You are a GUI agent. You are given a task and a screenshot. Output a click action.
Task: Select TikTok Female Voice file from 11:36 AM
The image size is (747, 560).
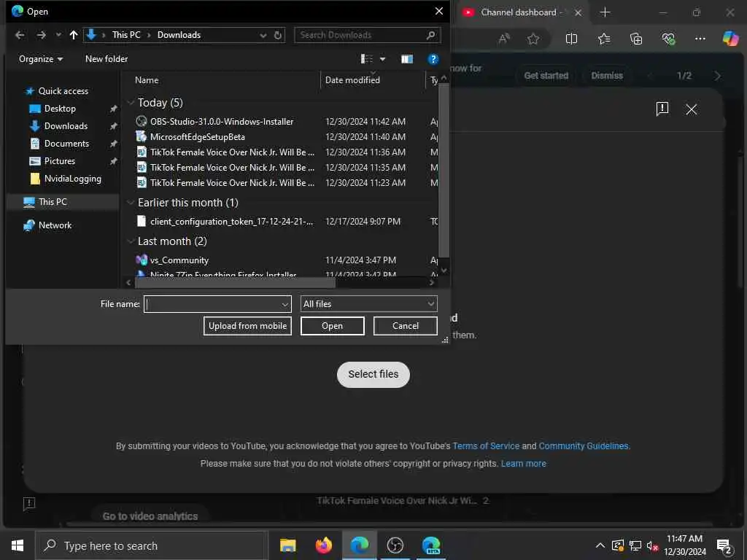[232, 152]
